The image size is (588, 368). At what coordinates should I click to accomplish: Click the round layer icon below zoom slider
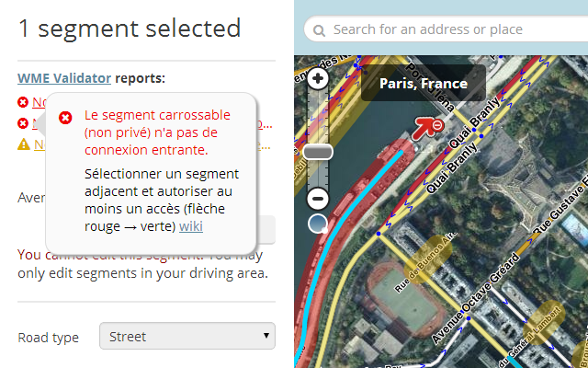point(318,224)
